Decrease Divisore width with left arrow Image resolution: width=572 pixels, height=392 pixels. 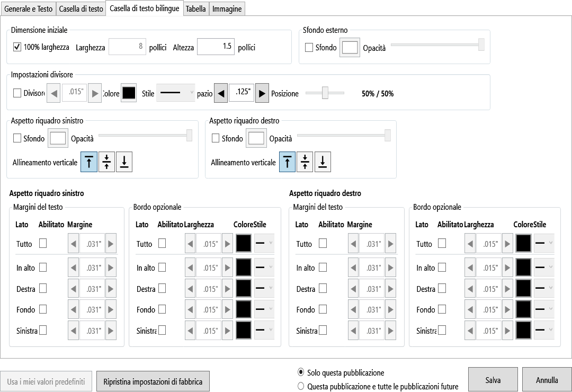[54, 93]
